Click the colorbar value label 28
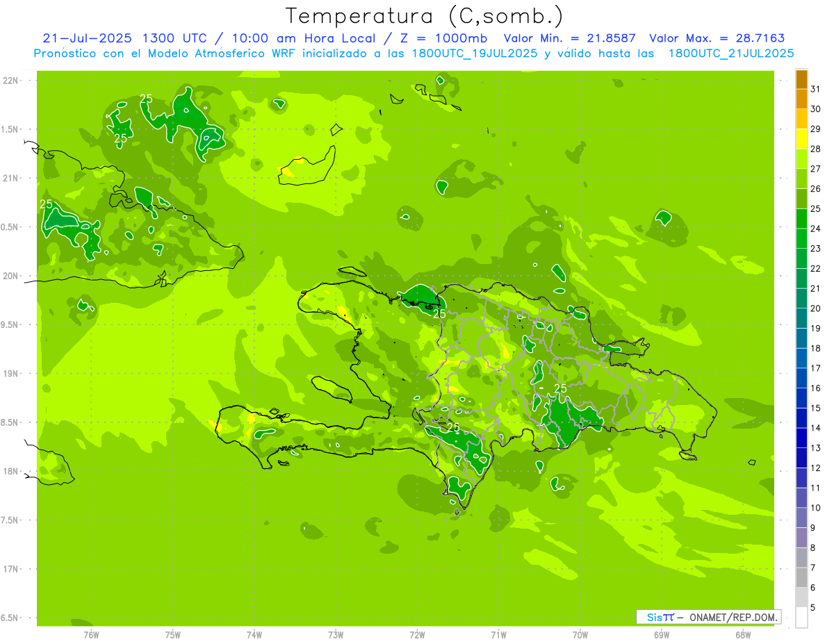The height and width of the screenshot is (644, 834). pos(816,149)
